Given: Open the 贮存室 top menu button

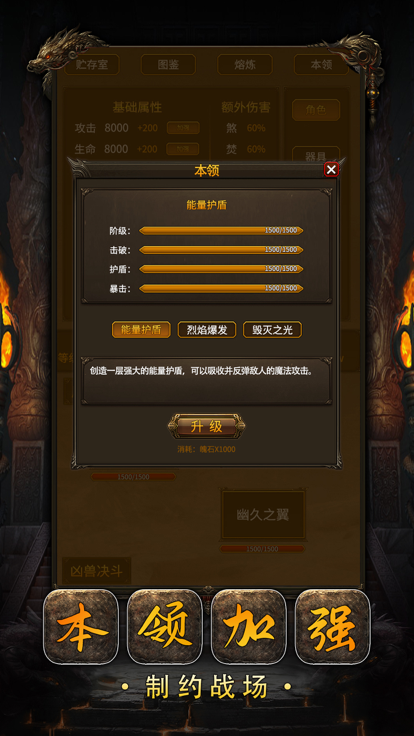Looking at the screenshot, I should point(92,65).
